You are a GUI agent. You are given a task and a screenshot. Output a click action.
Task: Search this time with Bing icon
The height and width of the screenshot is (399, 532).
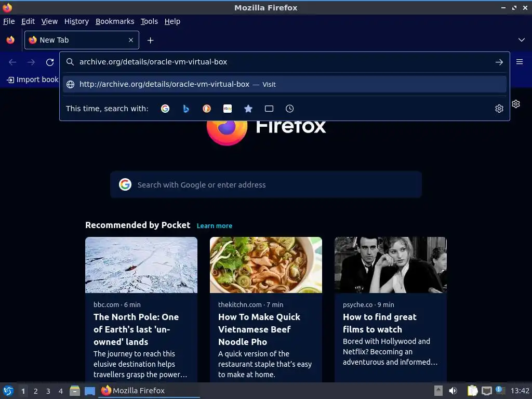pos(186,109)
